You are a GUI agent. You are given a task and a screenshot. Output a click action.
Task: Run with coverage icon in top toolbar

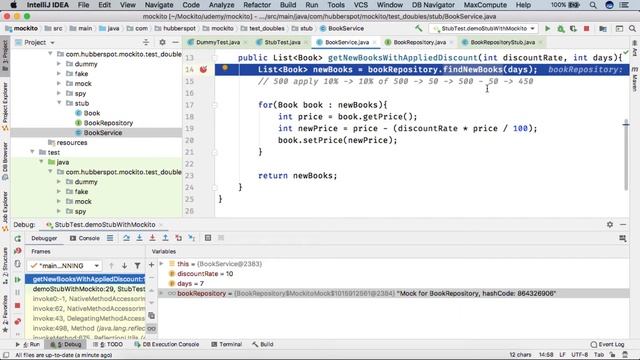pyautogui.click(x=573, y=29)
